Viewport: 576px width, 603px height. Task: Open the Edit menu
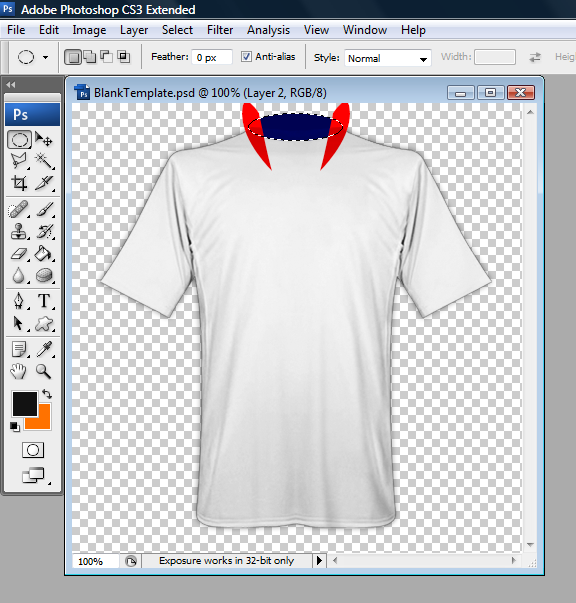tap(49, 30)
